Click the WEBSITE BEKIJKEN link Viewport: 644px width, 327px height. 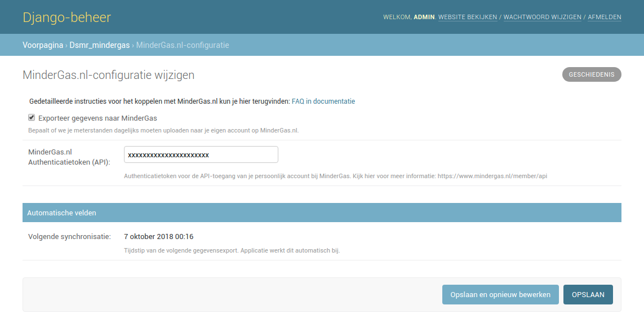pos(468,17)
